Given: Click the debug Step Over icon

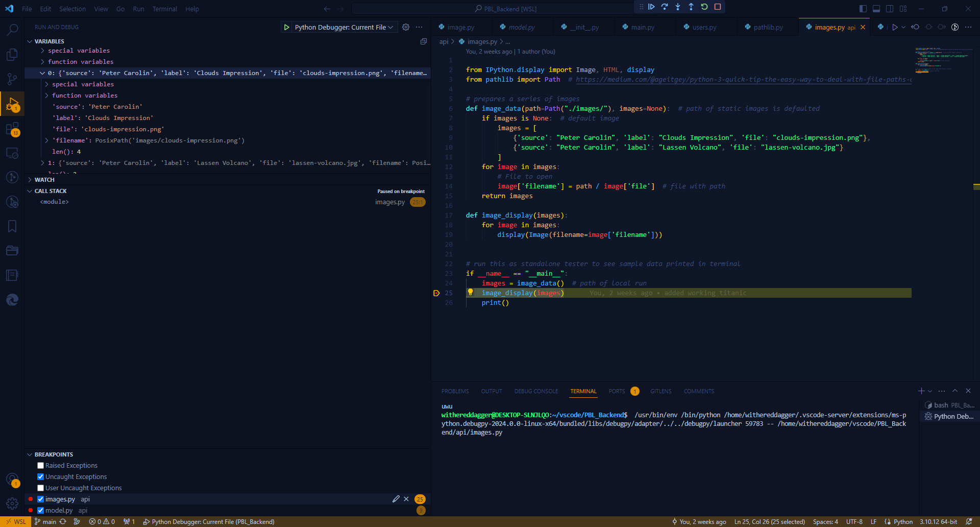Looking at the screenshot, I should coord(665,7).
